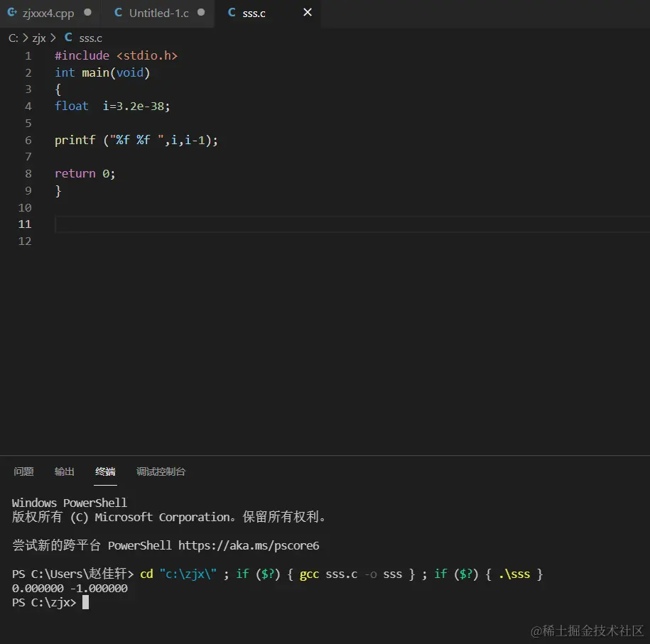Switch to the 输出 panel tab

point(64,471)
